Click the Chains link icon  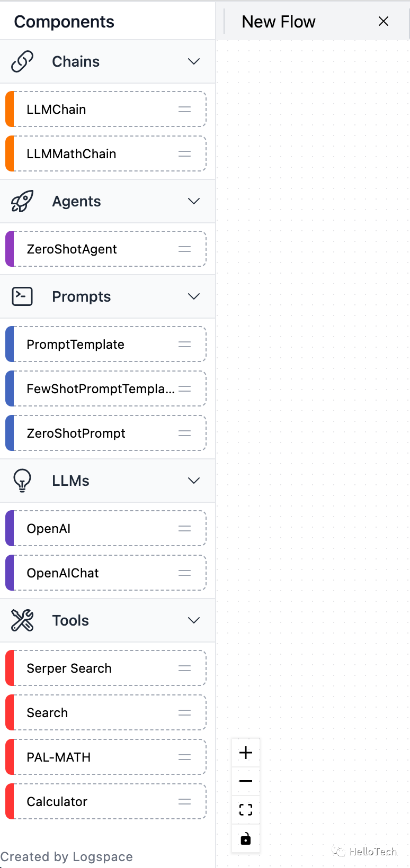click(22, 61)
